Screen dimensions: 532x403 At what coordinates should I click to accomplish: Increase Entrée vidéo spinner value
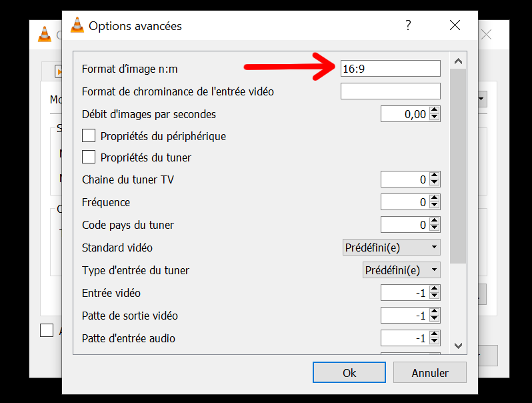point(434,290)
